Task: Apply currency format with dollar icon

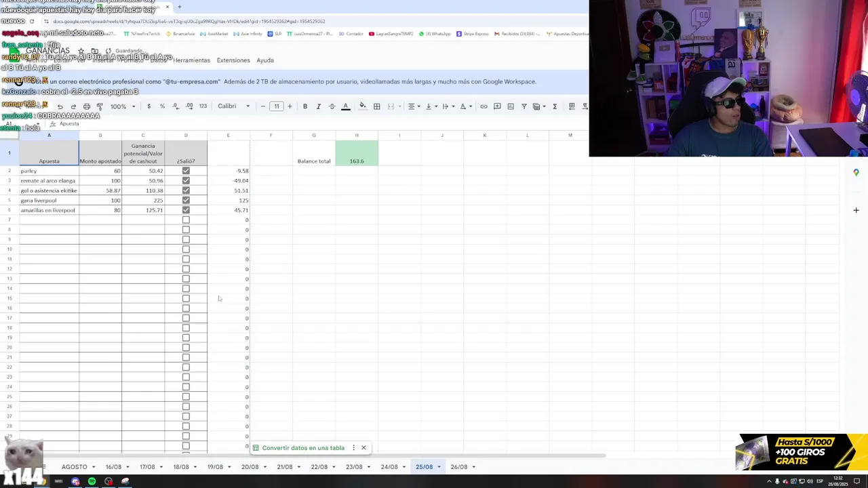Action: (149, 106)
